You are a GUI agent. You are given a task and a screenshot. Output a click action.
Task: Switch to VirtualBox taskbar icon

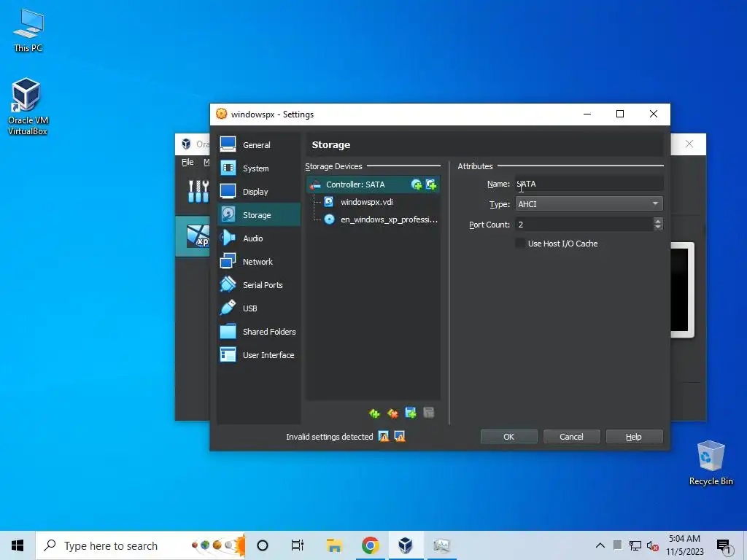[406, 545]
